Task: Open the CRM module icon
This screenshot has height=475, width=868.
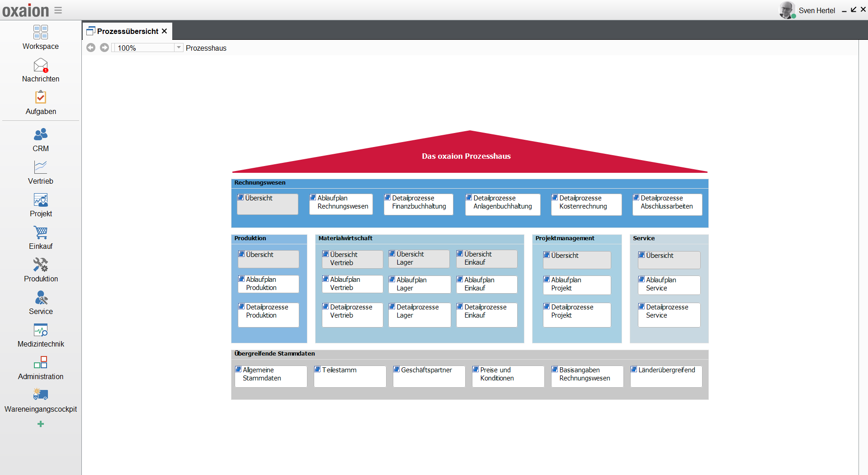Action: coord(41,135)
